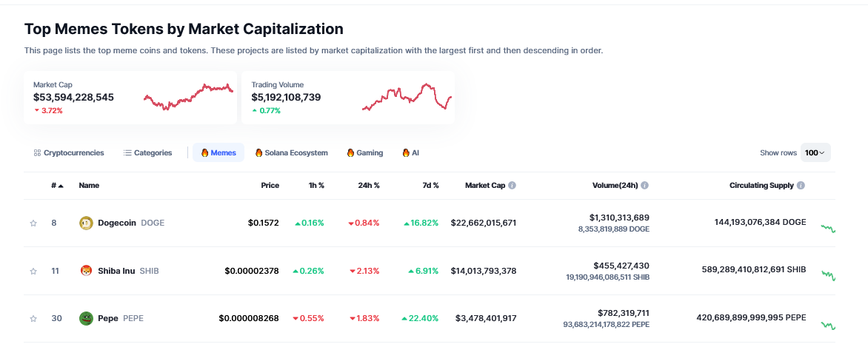Switch to the Solana Ecosystem tab
Screen dimensions: 868x347
click(x=291, y=152)
